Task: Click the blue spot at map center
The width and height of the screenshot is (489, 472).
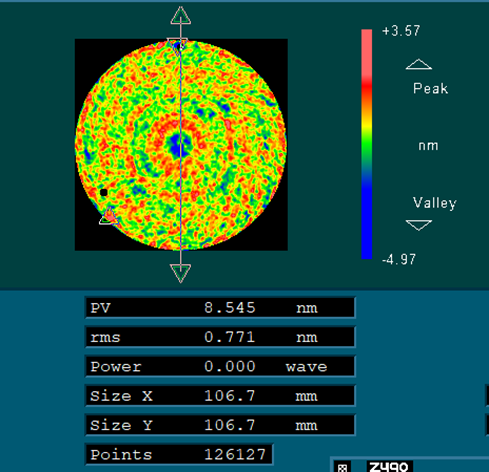Action: (177, 145)
